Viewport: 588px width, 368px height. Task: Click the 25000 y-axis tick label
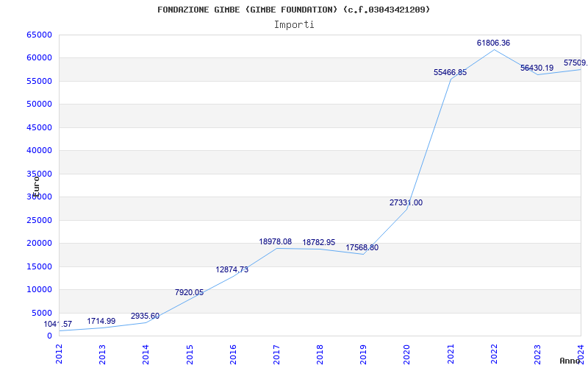pos(39,220)
